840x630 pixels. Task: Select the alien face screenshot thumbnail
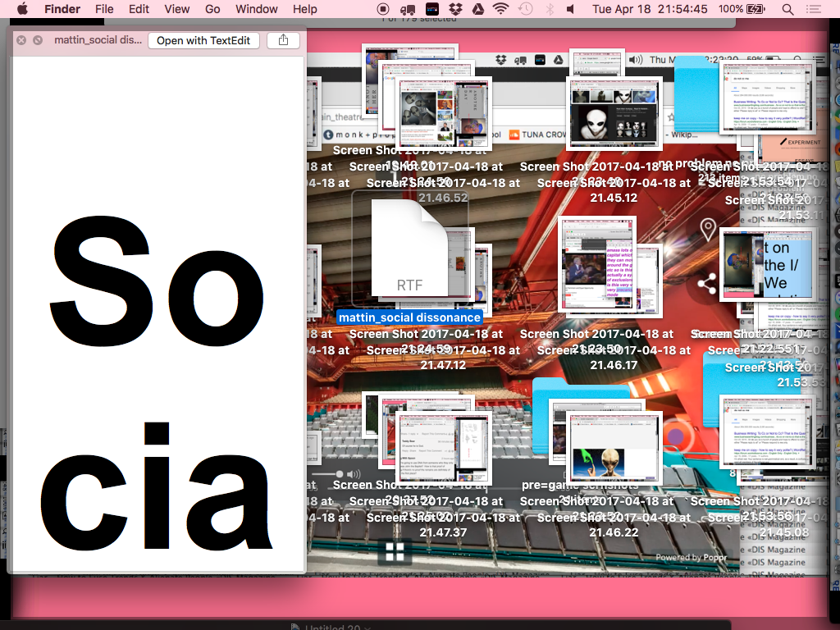coord(614,112)
